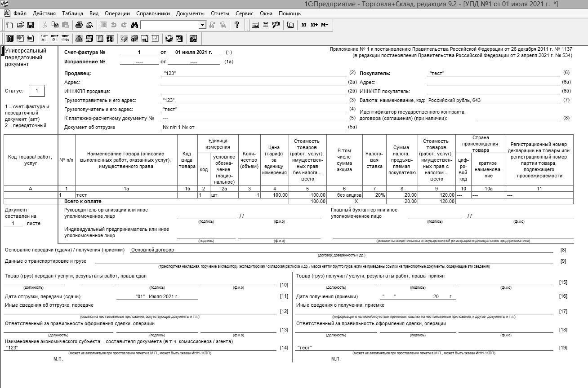Image resolution: width=588 pixels, height=388 pixels.
Task: Create waybill via НАКЛ toolbar icon
Action: (x=54, y=39)
